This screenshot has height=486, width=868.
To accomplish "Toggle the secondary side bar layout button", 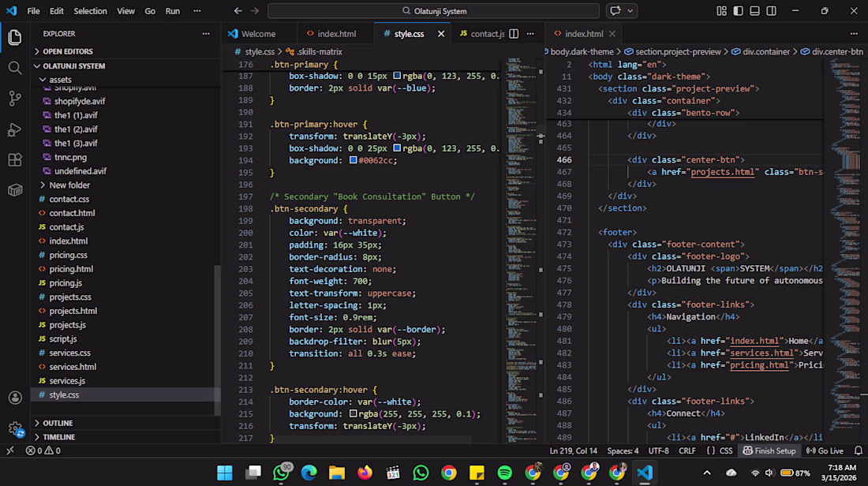I will point(772,11).
